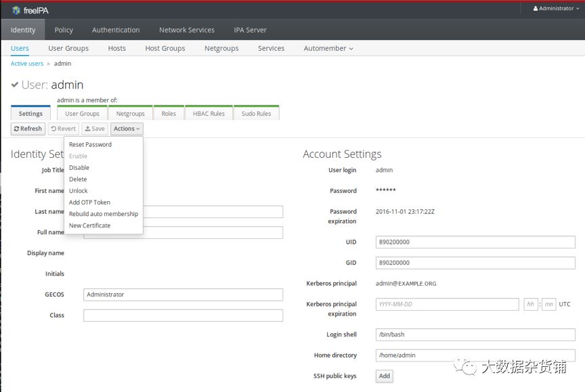Open the HBAC Rules tab

(x=209, y=114)
